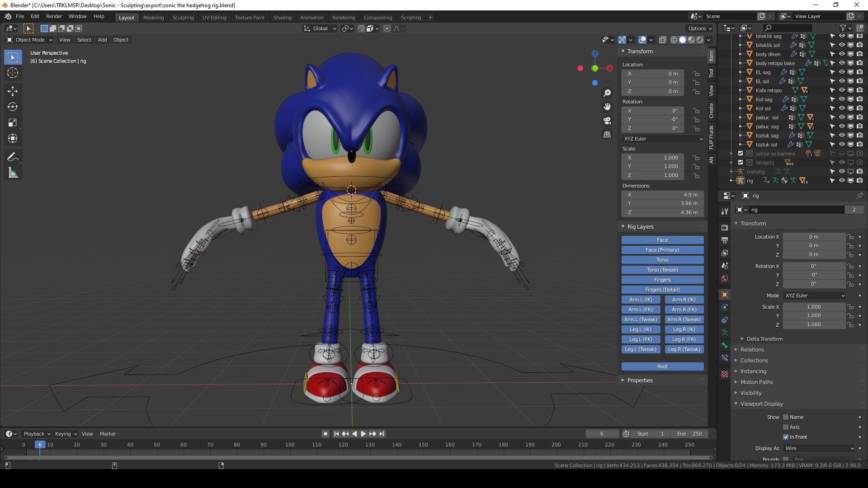Select the Annotate pencil tool

(x=13, y=157)
